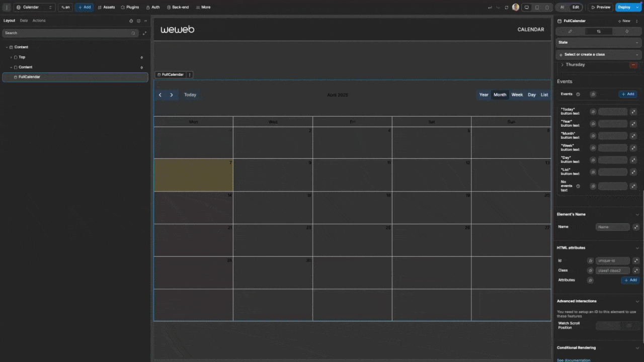Switch calendar to Week view
Viewport: 644px width, 362px height.
[517, 95]
